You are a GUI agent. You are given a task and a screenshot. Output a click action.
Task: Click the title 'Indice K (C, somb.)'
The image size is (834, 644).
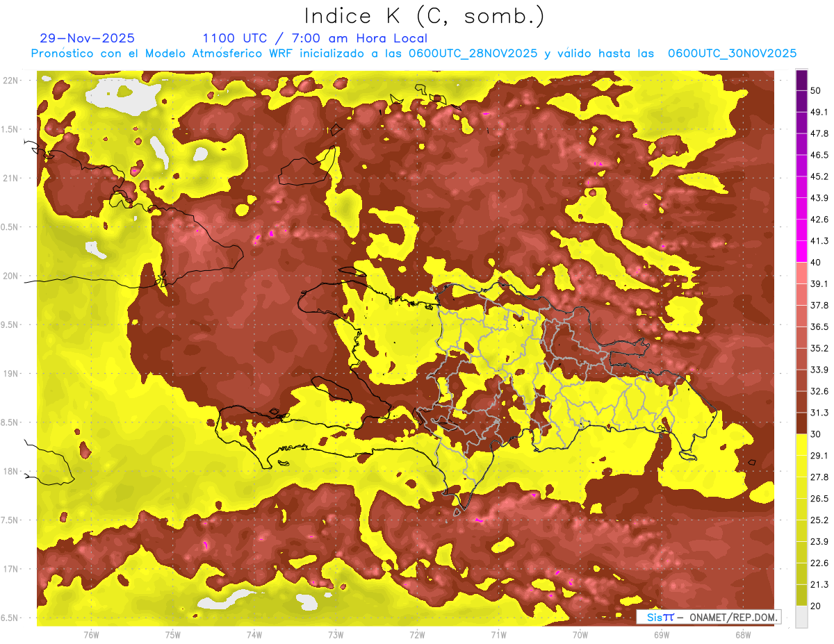click(x=425, y=17)
